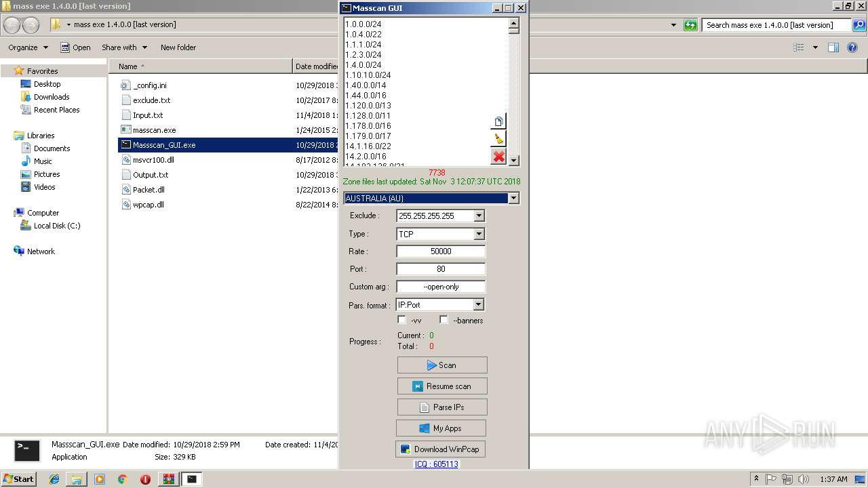Image resolution: width=868 pixels, height=488 pixels.
Task: Open the AUSTRALIA (AU) country dropdown
Action: pyautogui.click(x=513, y=198)
